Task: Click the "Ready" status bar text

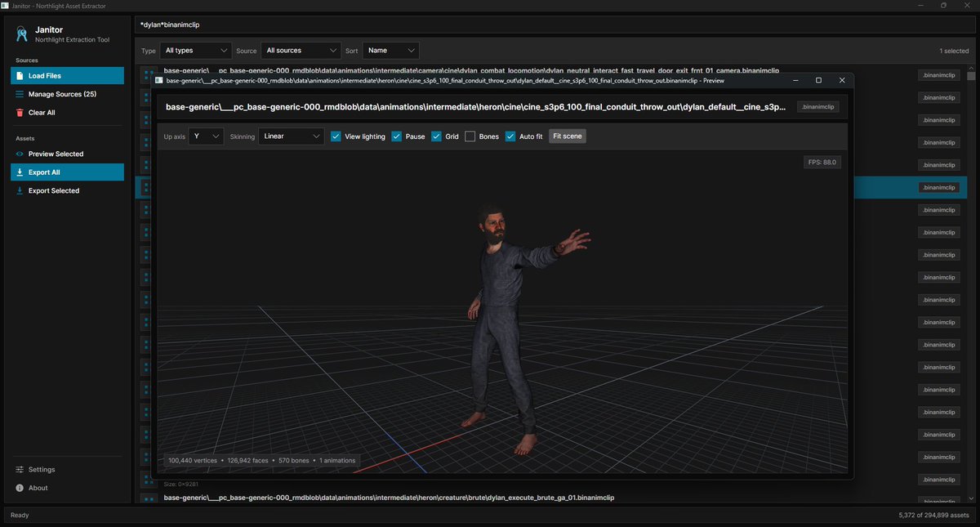Action: click(20, 516)
